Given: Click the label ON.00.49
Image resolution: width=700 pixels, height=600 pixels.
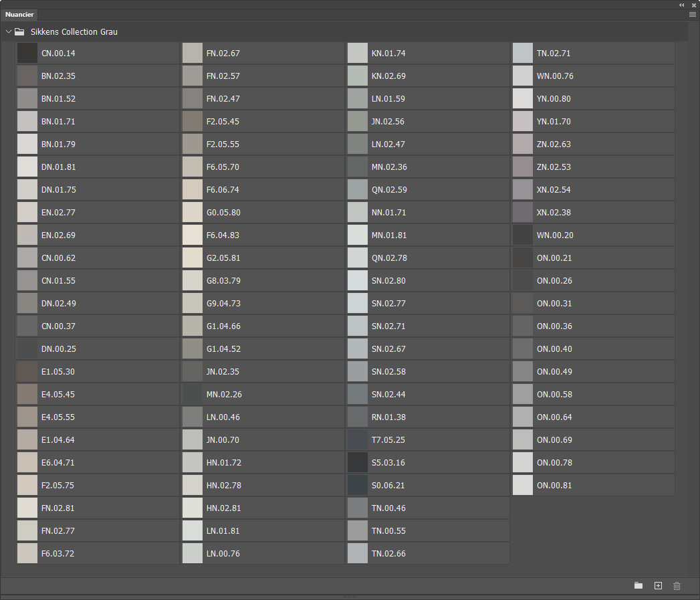Looking at the screenshot, I should coord(554,372).
